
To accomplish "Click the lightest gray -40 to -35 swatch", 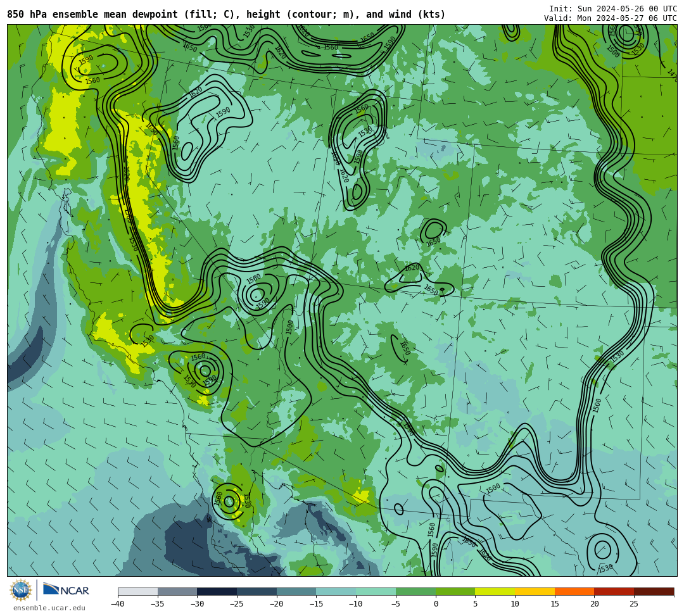I will (x=138, y=591).
